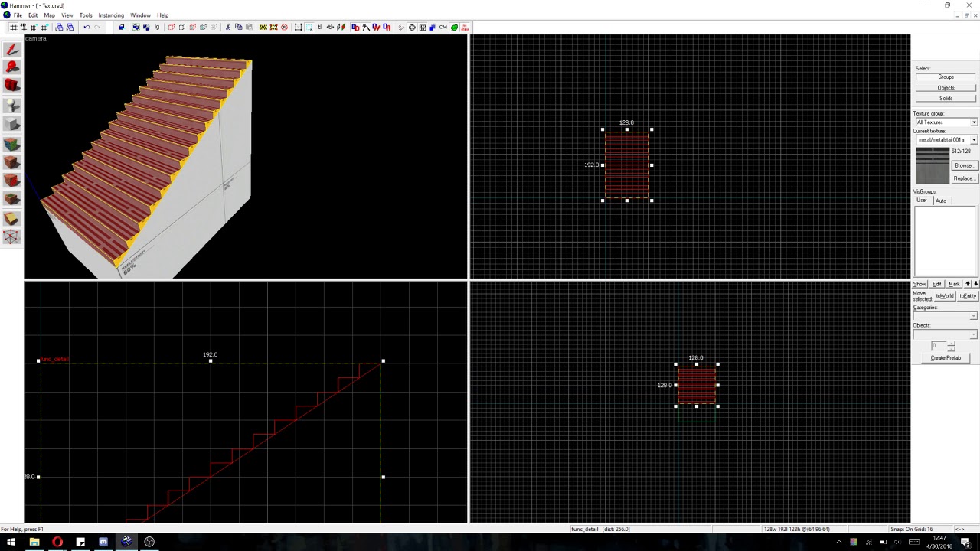The height and width of the screenshot is (551, 980).
Task: Click the Undo toolbar arrow
Action: pos(87,27)
